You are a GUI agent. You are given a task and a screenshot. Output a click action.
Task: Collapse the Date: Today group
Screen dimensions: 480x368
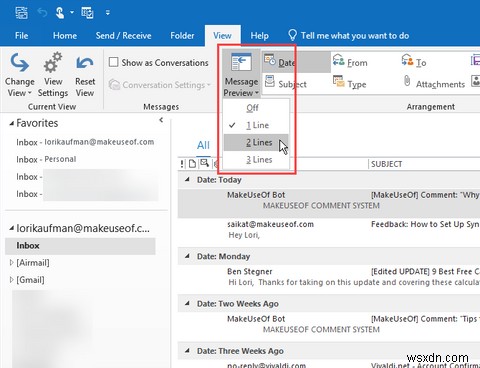[x=187, y=180]
